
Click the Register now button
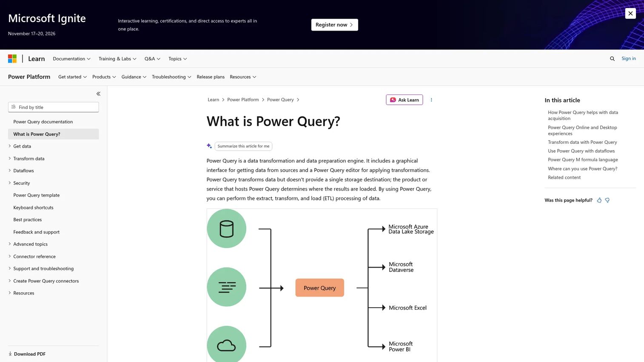[334, 25]
